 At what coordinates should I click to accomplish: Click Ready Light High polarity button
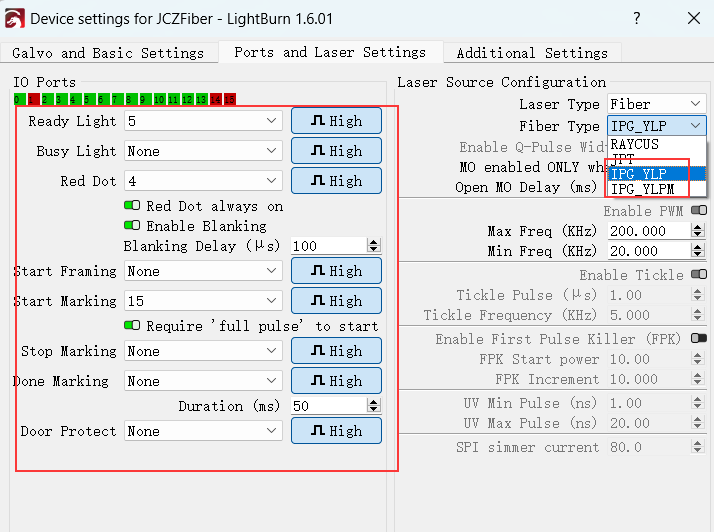[337, 121]
